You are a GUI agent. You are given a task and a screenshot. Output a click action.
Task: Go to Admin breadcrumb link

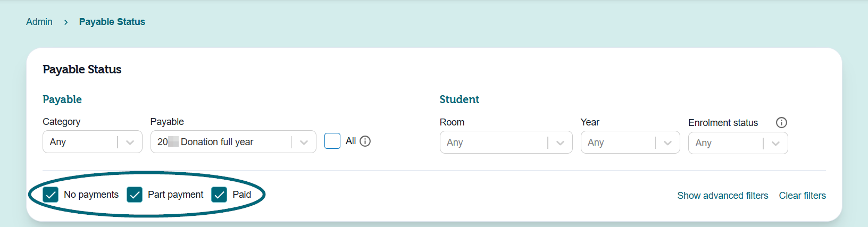39,22
